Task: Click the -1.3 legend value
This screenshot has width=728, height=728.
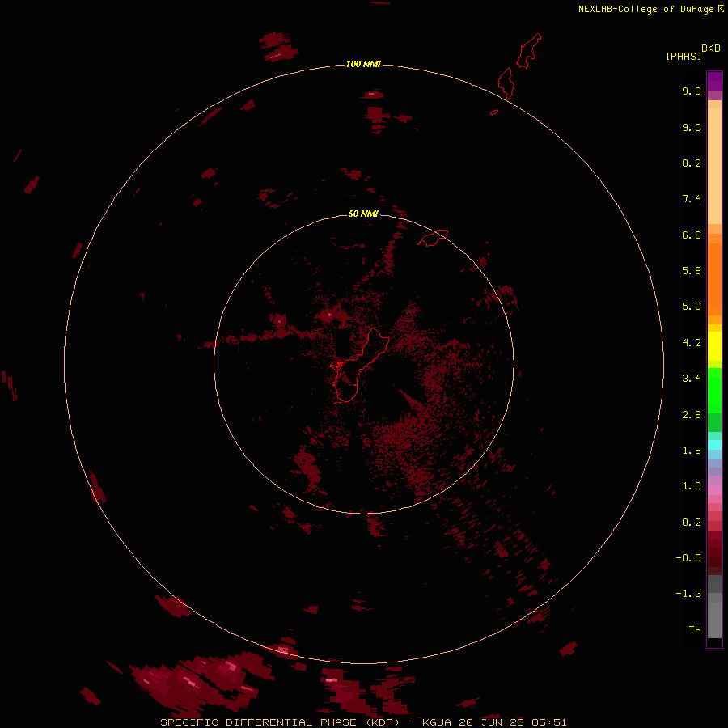Action: pyautogui.click(x=688, y=594)
